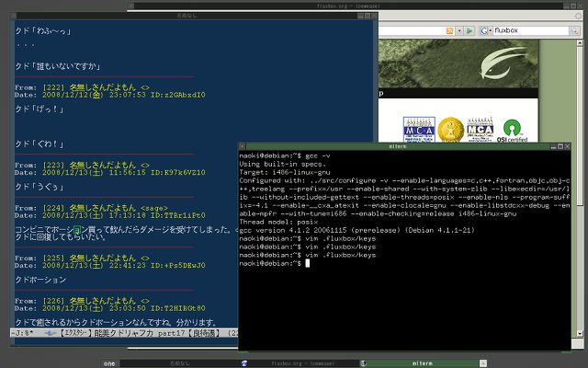
Task: Type in the fluxbox search field
Action: click(x=524, y=30)
